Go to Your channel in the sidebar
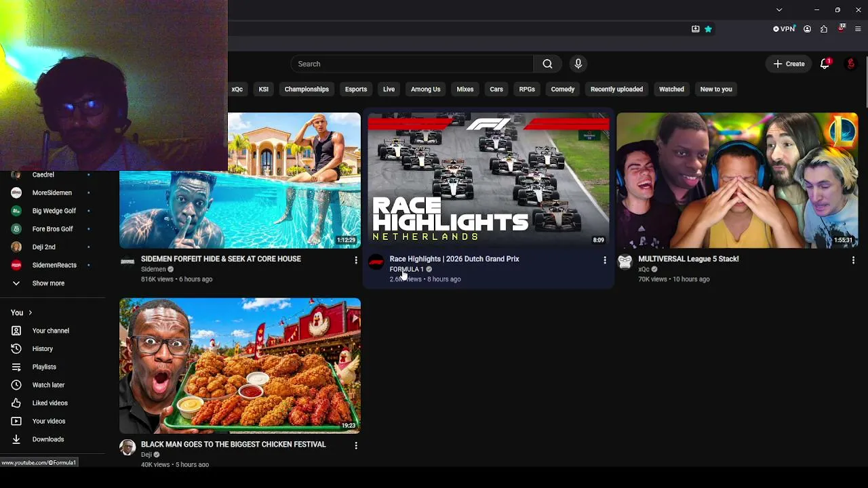868x488 pixels. click(51, 331)
